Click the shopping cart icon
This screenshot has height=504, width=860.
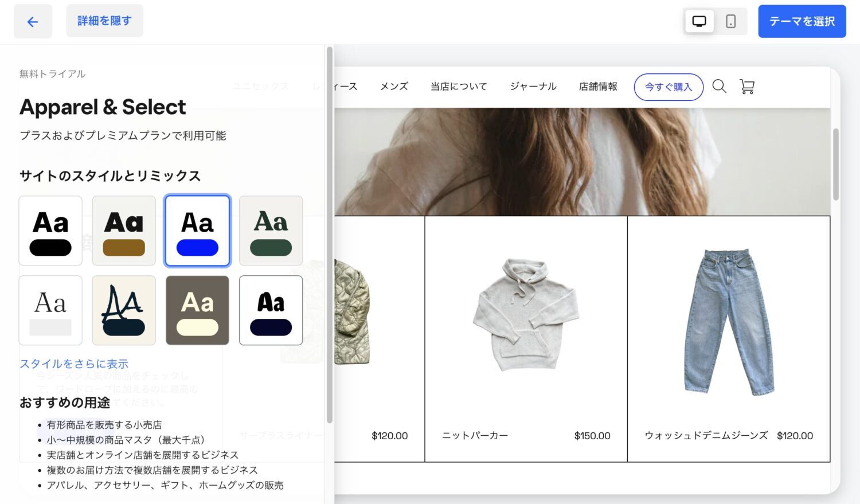pyautogui.click(x=746, y=87)
